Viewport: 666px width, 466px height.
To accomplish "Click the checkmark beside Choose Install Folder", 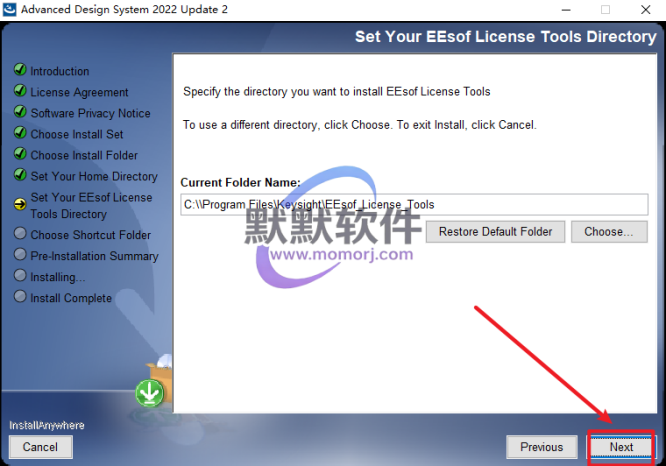I will click(20, 153).
